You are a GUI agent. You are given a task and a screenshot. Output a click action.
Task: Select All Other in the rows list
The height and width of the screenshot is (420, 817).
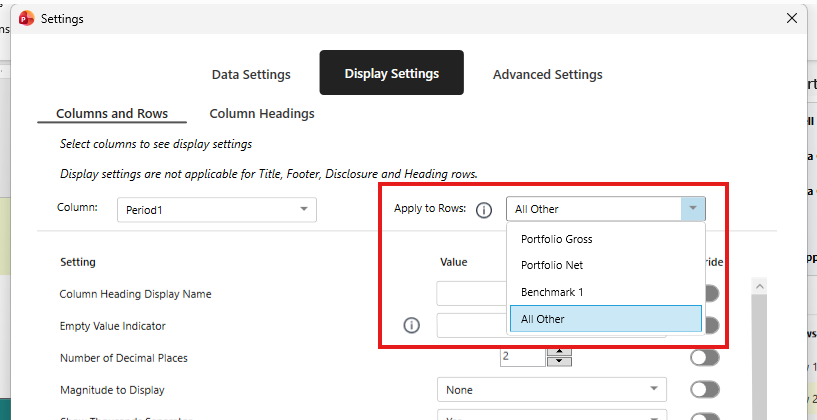tap(605, 319)
